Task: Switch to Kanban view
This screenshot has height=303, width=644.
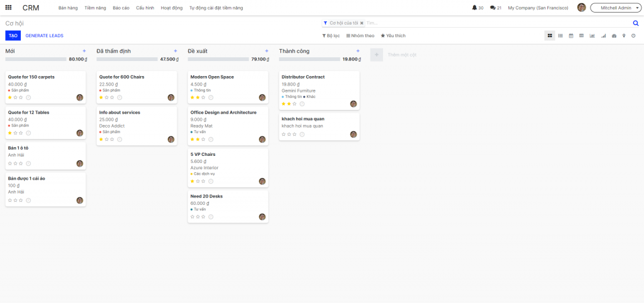Action: 550,36
